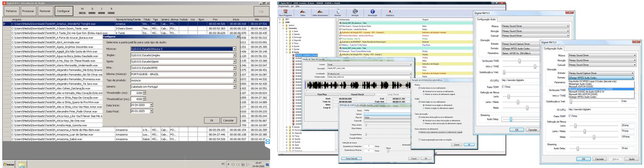This screenshot has height=168, width=644.
Task: Click the TeamViewer icon beside the file list
Action: pyautogui.click(x=268, y=142)
